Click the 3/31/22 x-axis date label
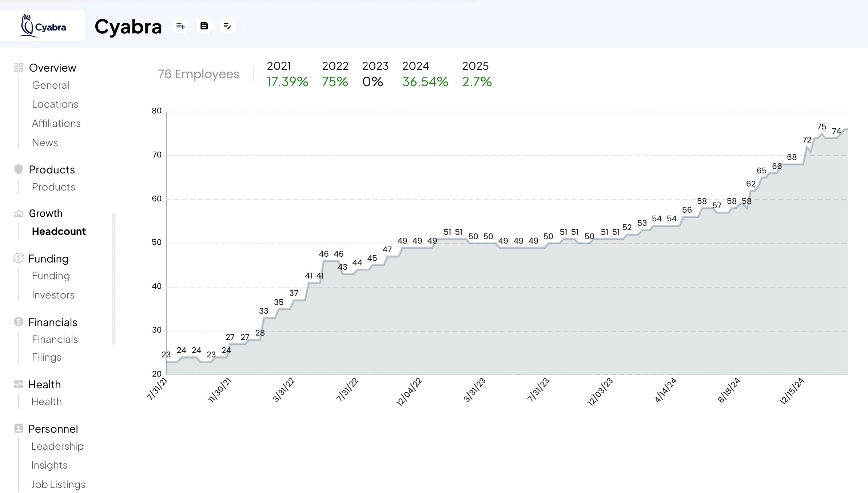The image size is (868, 493). coord(283,389)
